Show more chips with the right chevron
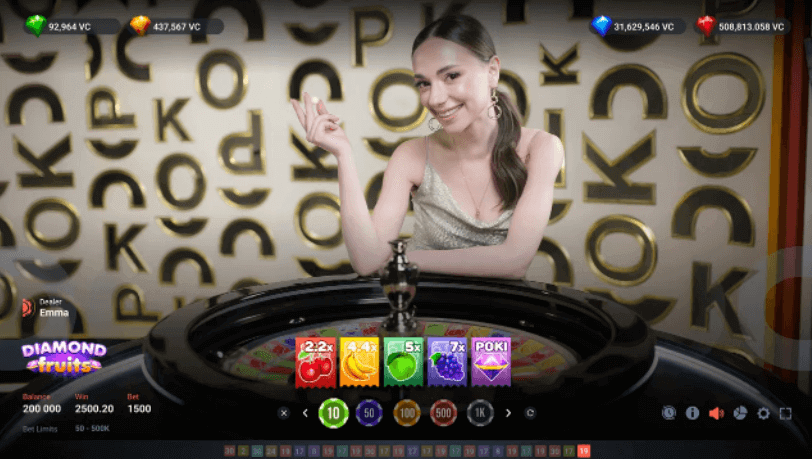This screenshot has height=459, width=812. [508, 413]
